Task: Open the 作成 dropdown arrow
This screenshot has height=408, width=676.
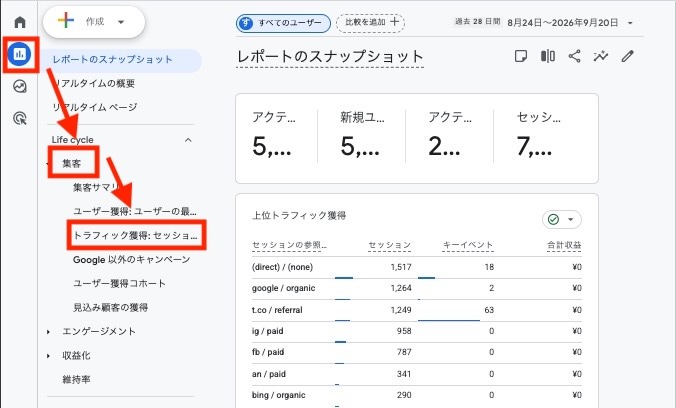Action: tap(121, 22)
